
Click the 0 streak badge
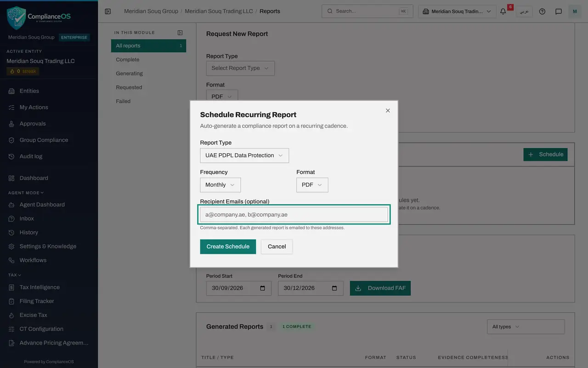tap(23, 71)
